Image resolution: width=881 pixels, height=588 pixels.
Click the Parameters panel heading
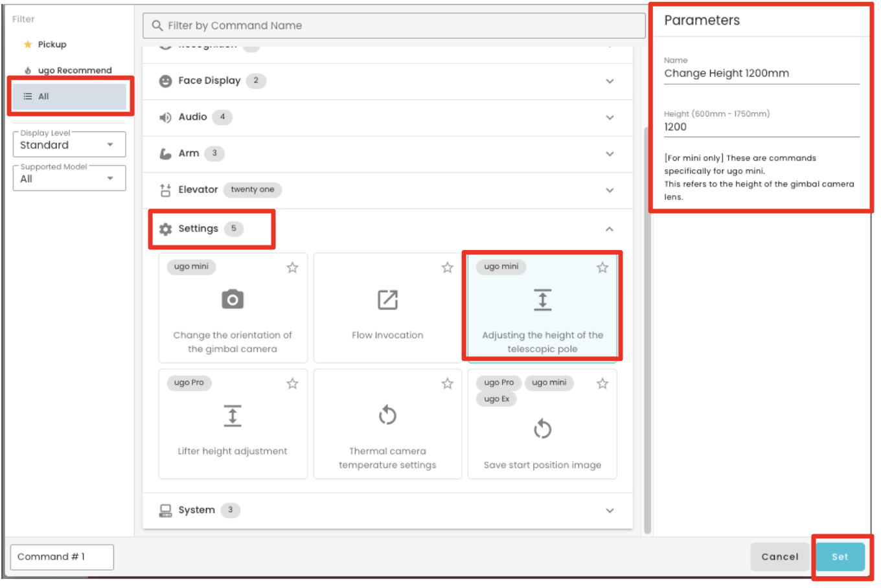coord(702,20)
